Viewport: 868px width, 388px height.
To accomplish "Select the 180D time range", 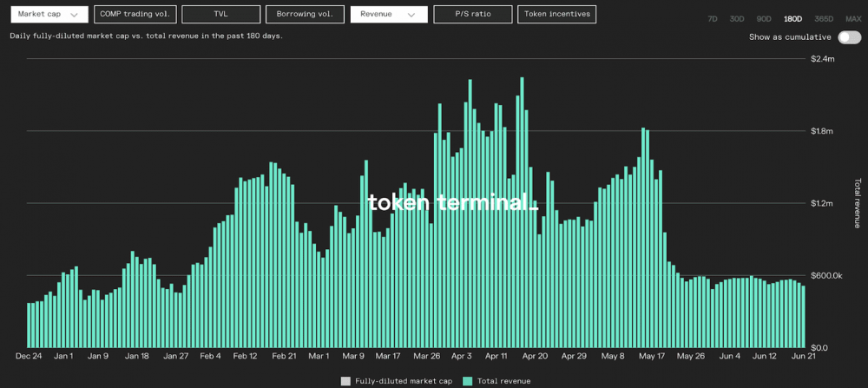I will (x=792, y=18).
